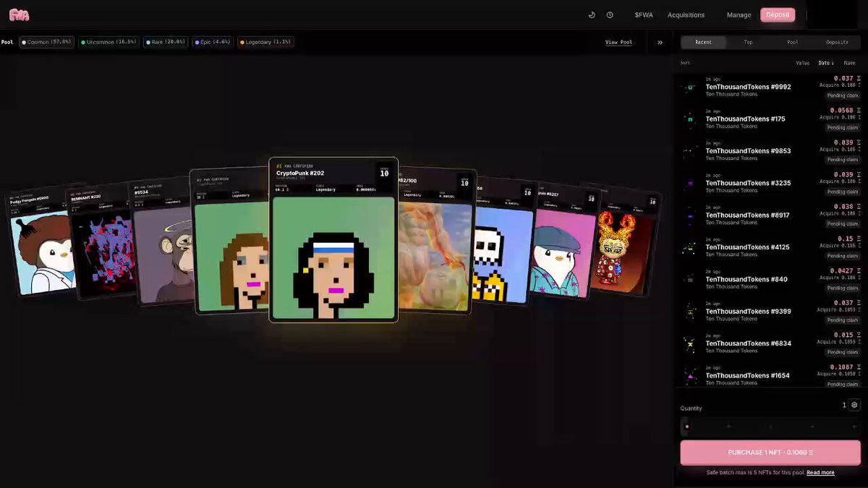Image resolution: width=868 pixels, height=488 pixels.
Task: Open the Pool tab in side panel
Action: point(793,42)
